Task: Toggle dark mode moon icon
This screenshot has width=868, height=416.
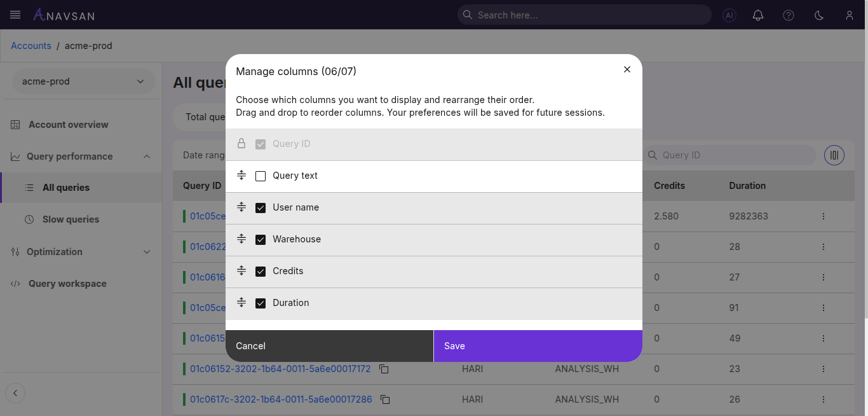Action: tap(819, 15)
